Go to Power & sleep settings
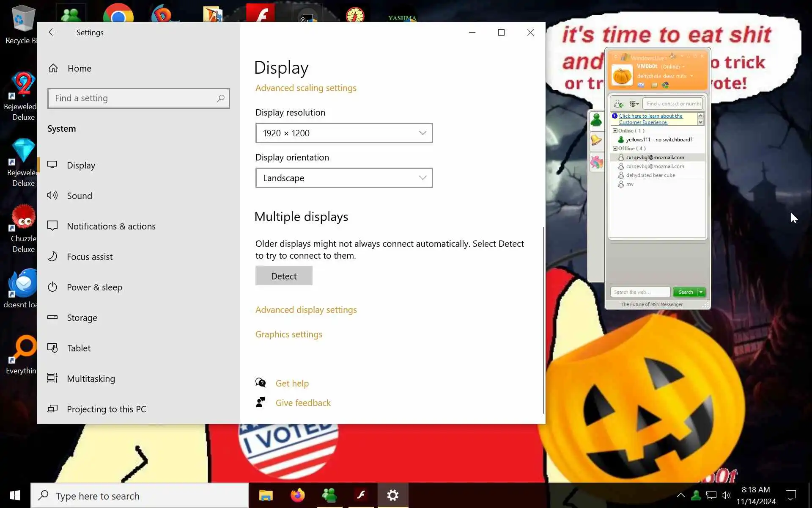812x508 pixels. tap(94, 287)
